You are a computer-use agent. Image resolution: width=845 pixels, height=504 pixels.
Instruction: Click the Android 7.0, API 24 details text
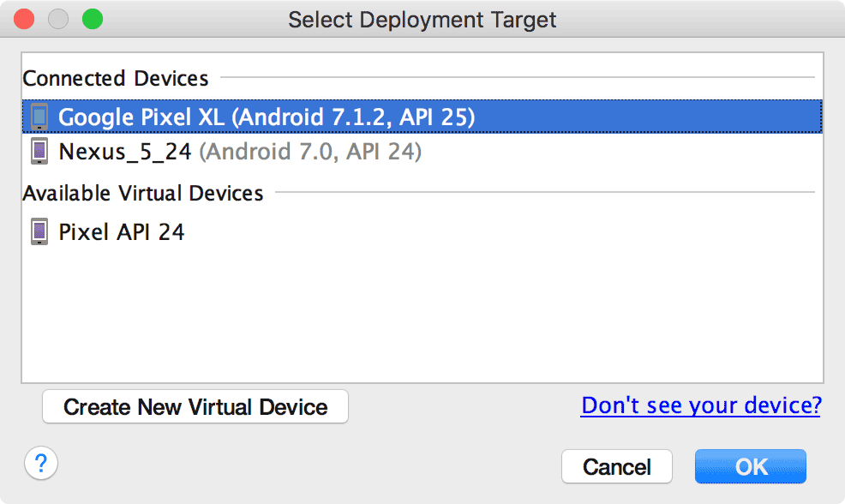[310, 152]
